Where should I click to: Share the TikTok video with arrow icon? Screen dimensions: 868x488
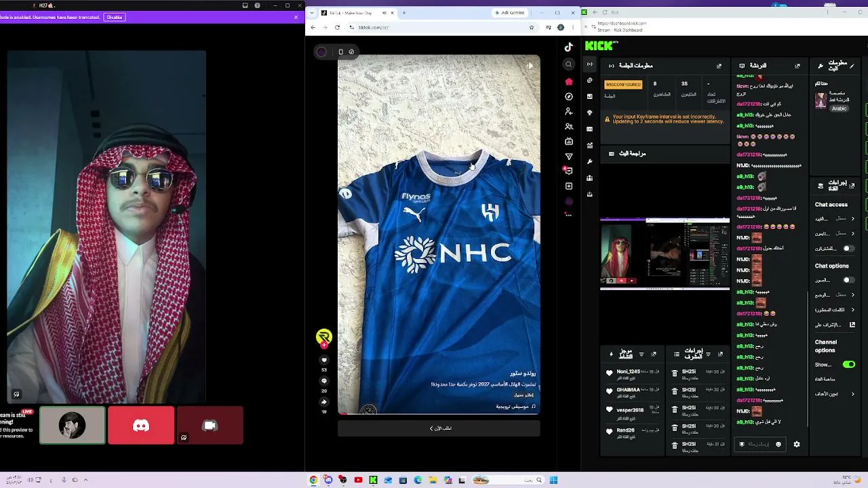324,402
